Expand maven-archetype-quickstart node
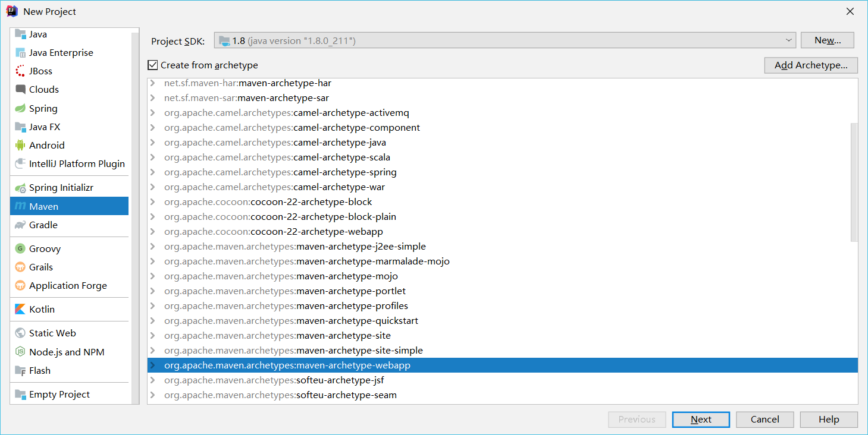 153,321
